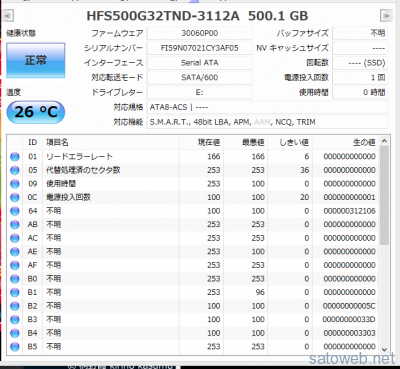
Task: Select the supported features S.M.A.R.T. field
Action: [267, 122]
